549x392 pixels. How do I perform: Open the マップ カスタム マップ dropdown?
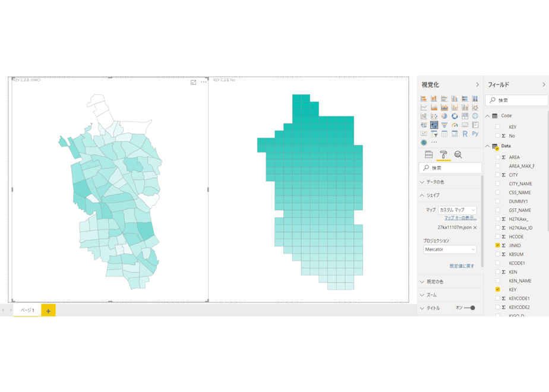[457, 210]
